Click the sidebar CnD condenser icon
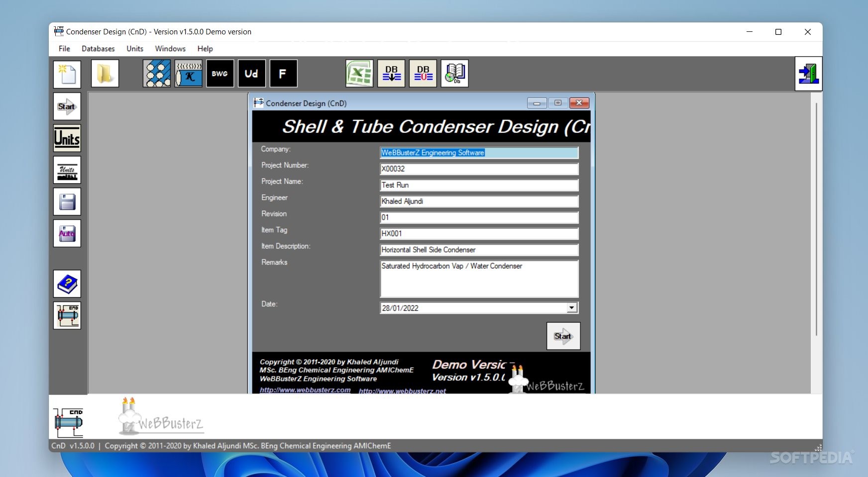The width and height of the screenshot is (868, 477). [67, 316]
